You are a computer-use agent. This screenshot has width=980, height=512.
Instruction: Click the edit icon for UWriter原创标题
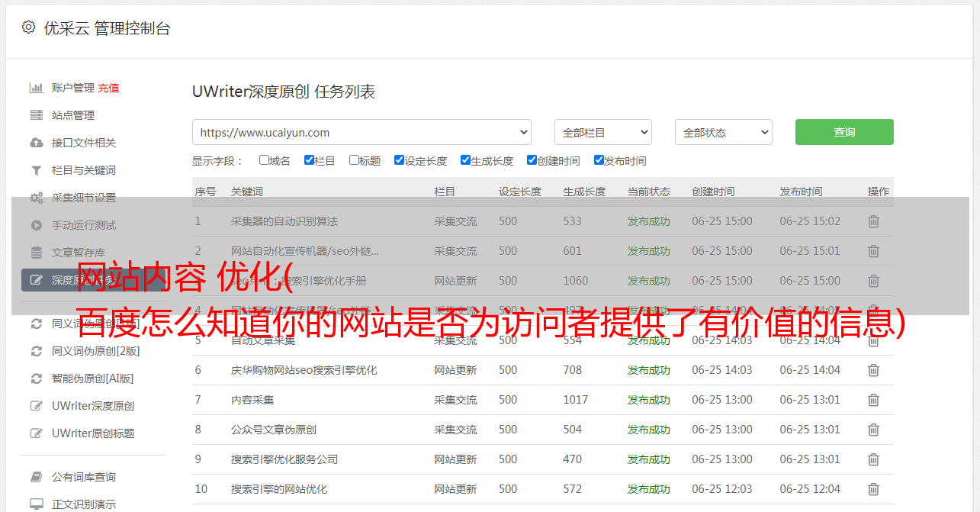point(36,433)
